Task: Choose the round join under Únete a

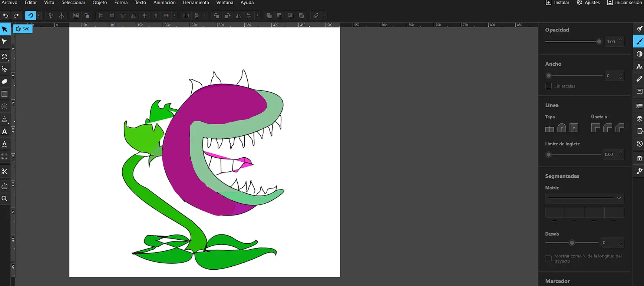Action: [x=608, y=128]
